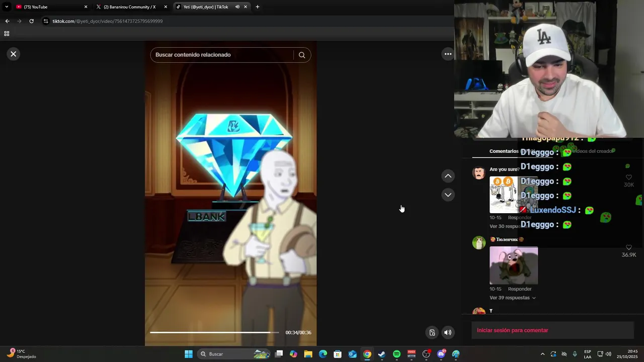Toggle auto-scroll button beside volume
This screenshot has height=362, width=644.
(x=432, y=332)
